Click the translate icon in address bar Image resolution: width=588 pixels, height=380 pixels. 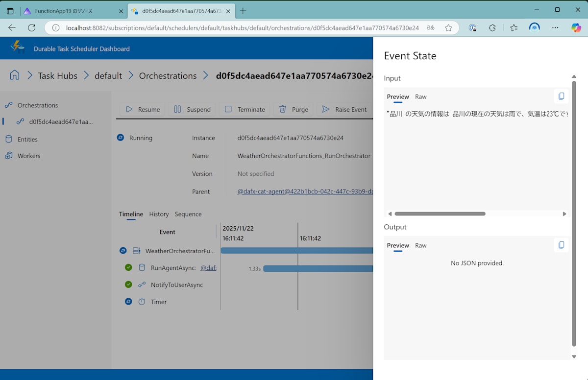tap(431, 28)
